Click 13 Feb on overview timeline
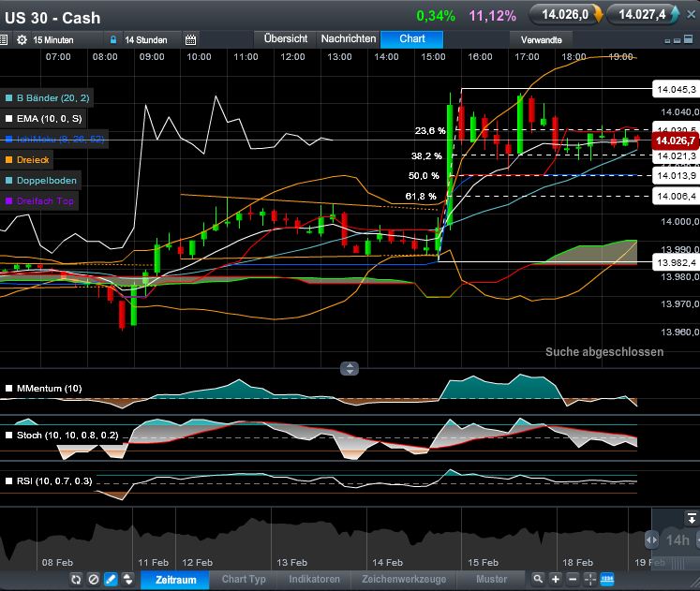The height and width of the screenshot is (591, 700). 292,563
